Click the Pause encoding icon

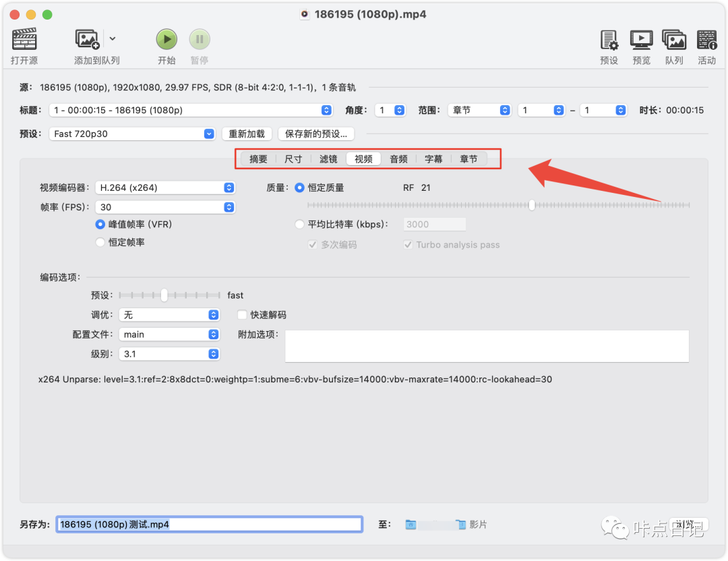click(x=200, y=39)
